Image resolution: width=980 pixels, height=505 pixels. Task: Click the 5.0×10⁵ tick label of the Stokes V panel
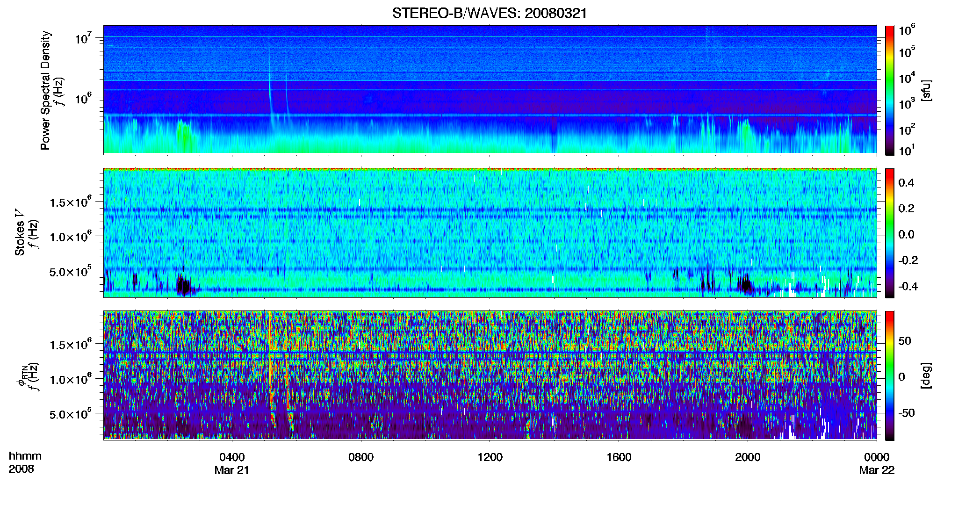tap(71, 271)
